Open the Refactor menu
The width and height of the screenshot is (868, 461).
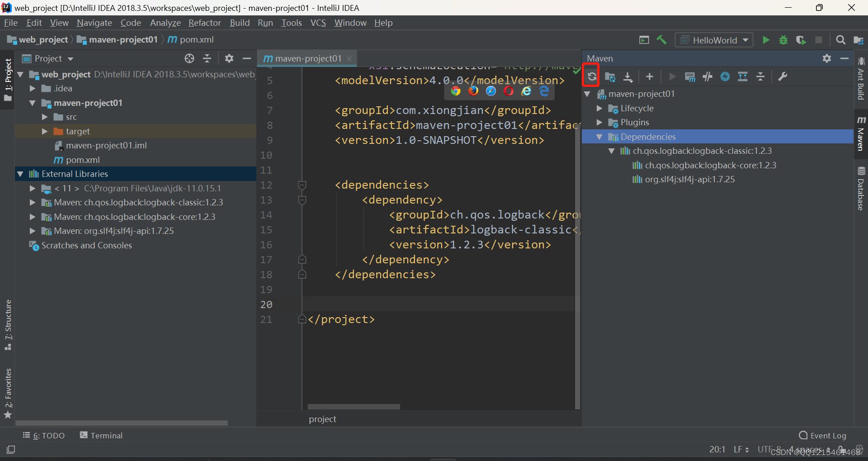pyautogui.click(x=205, y=23)
